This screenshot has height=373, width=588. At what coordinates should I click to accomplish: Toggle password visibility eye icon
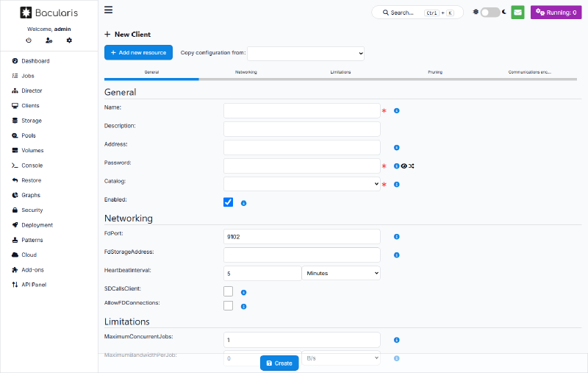point(404,166)
